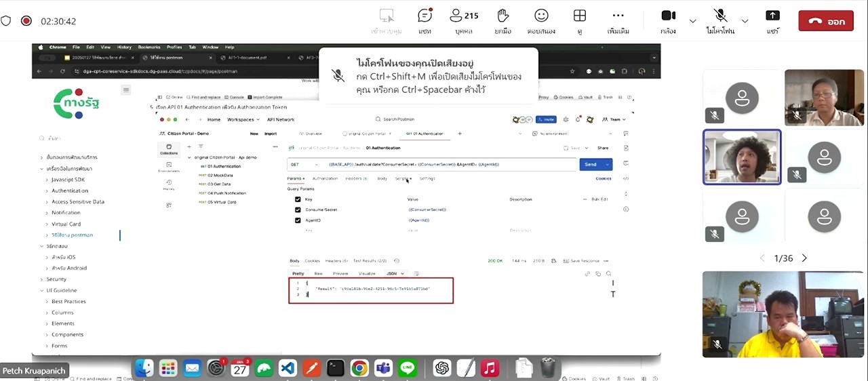
Task: Expand the Security section in sidebar
Action: coord(41,279)
